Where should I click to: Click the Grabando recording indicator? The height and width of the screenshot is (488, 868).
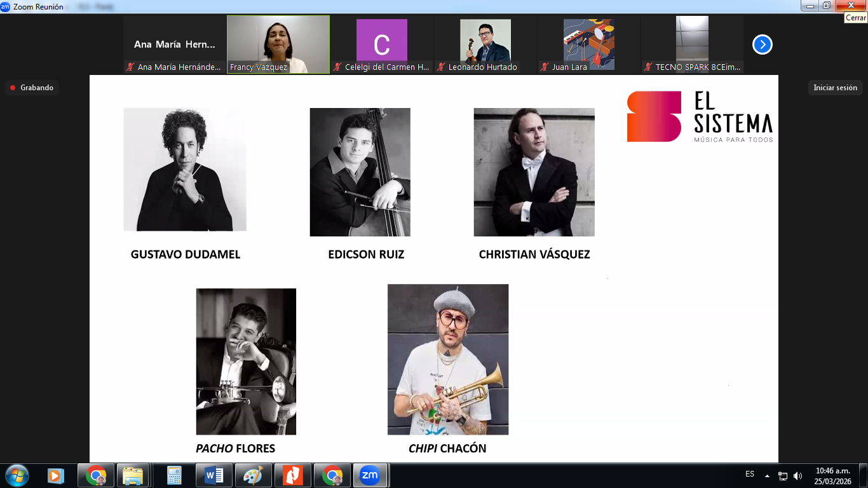[x=32, y=88]
